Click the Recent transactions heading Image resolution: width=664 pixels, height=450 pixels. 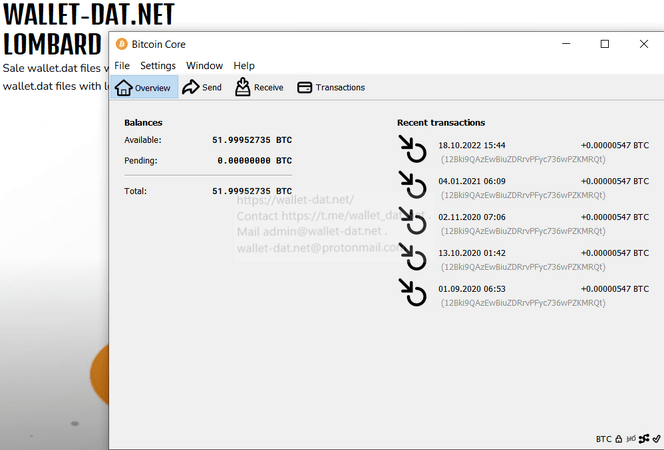[x=441, y=123]
